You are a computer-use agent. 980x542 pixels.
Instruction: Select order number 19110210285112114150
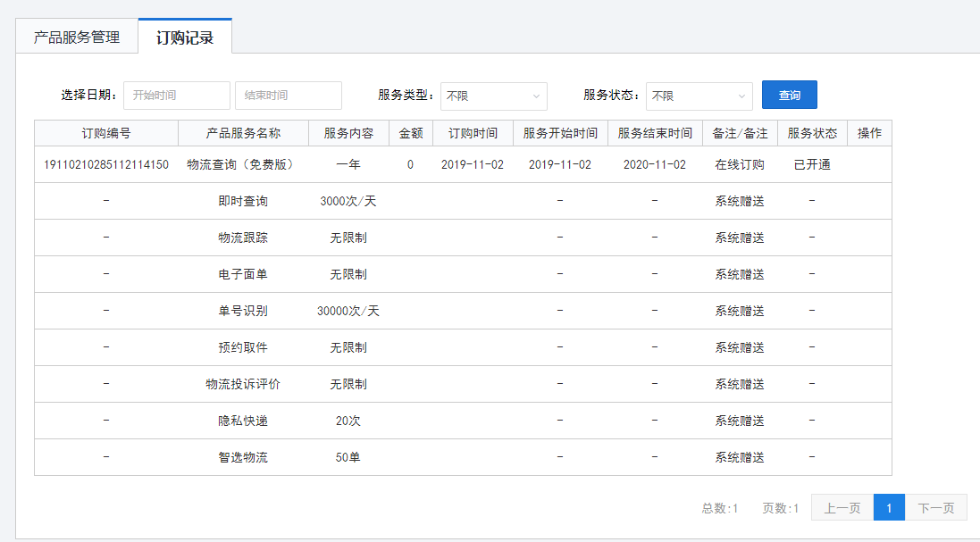106,165
